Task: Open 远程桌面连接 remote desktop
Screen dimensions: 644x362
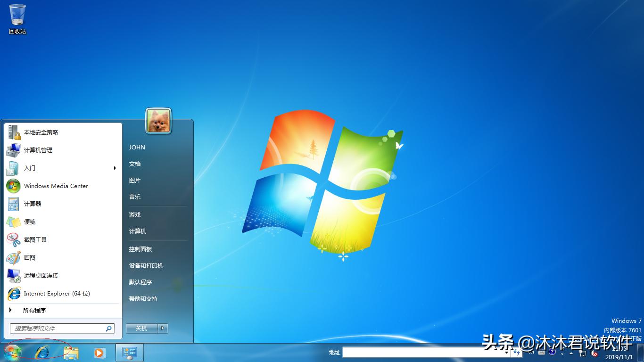Action: (x=43, y=276)
